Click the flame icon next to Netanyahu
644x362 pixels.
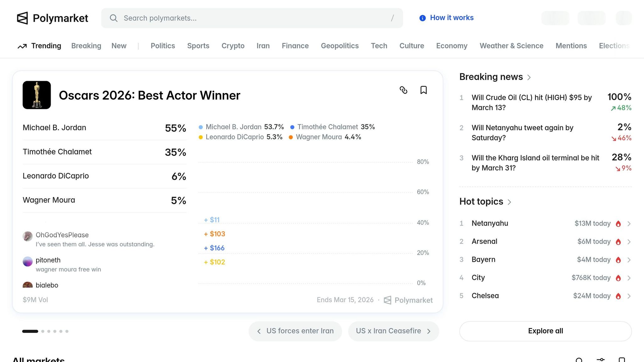pyautogui.click(x=618, y=224)
